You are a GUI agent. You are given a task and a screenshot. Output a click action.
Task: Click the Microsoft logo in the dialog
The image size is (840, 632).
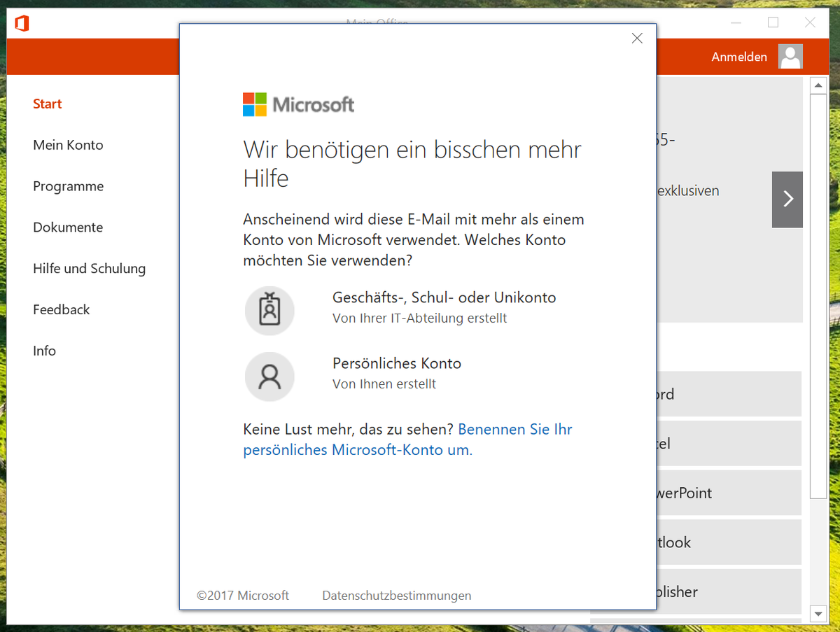coord(299,104)
